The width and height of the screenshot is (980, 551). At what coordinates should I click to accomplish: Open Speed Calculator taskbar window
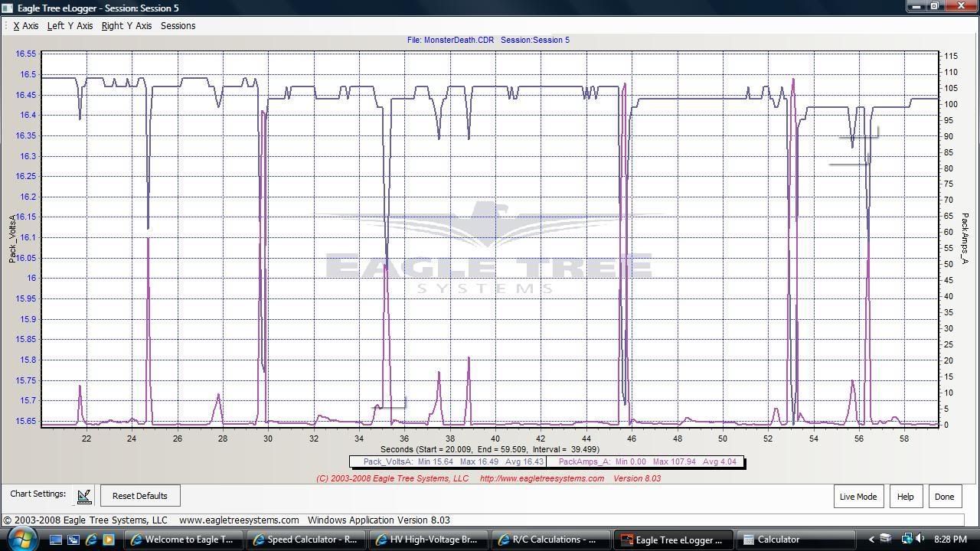[305, 540]
